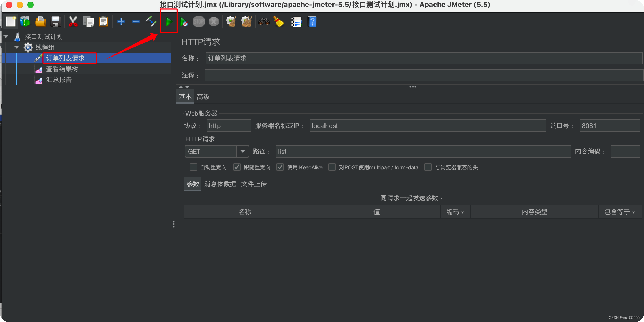Click the 值 column header
Image resolution: width=644 pixels, height=322 pixels.
point(376,212)
